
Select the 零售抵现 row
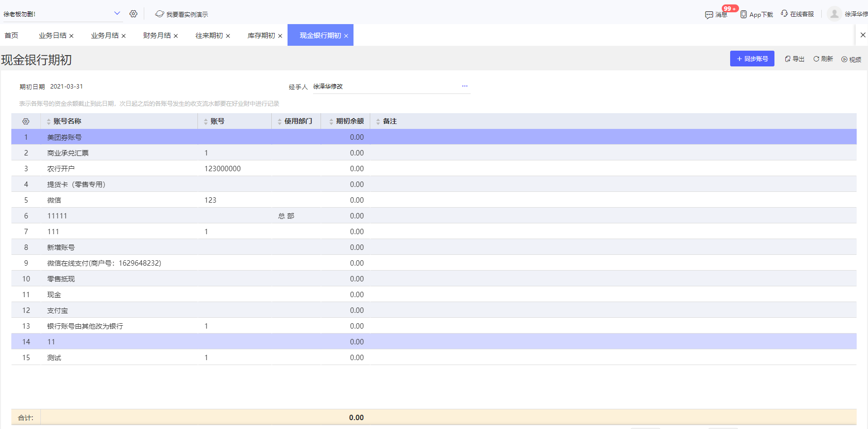434,279
